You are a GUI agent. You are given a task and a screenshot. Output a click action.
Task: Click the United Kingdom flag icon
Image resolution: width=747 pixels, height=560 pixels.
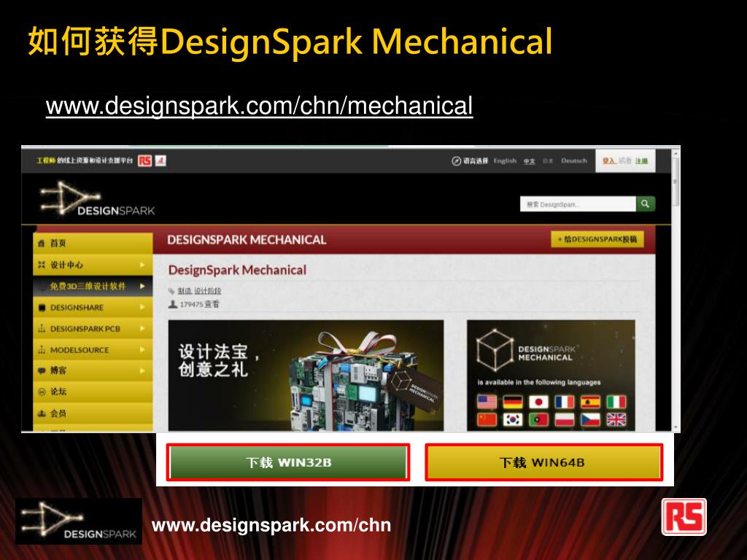(x=616, y=419)
